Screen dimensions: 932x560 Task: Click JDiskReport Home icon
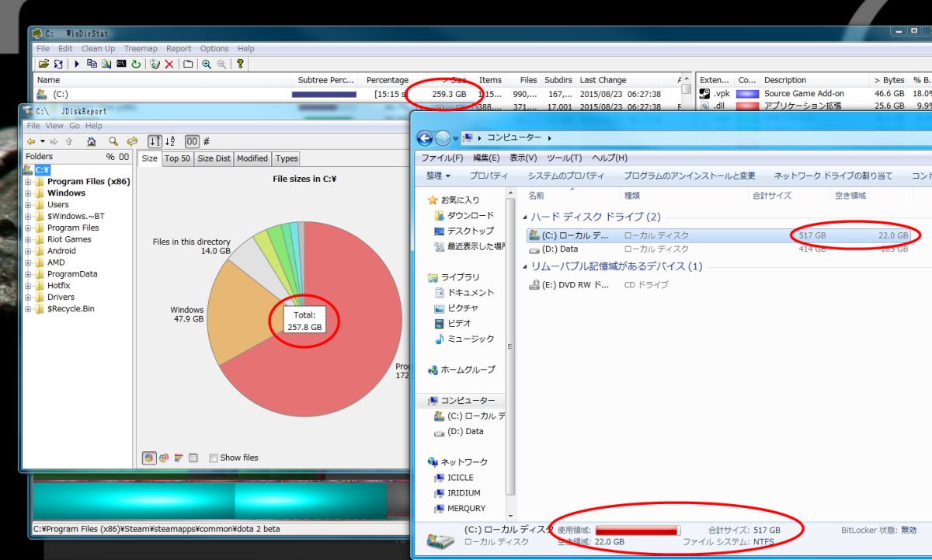click(92, 141)
